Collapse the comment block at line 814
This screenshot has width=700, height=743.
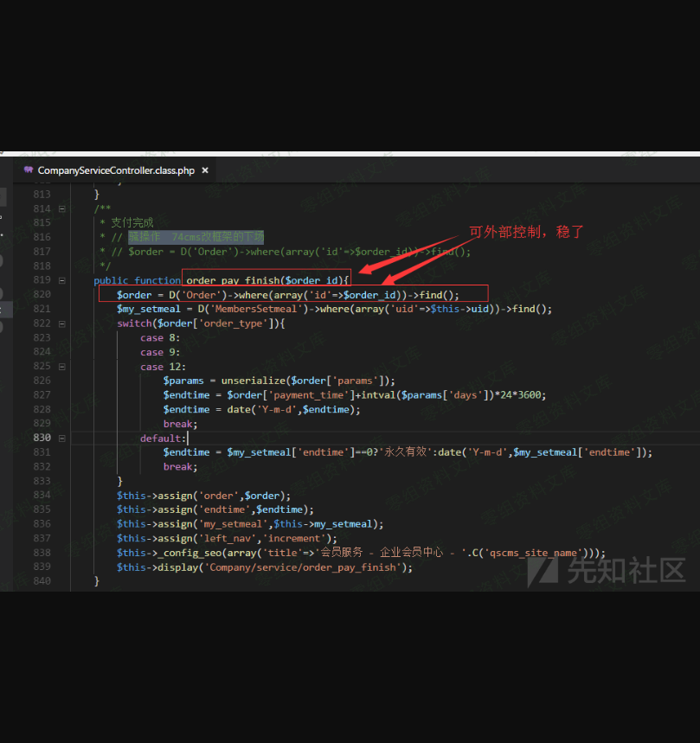tap(61, 208)
